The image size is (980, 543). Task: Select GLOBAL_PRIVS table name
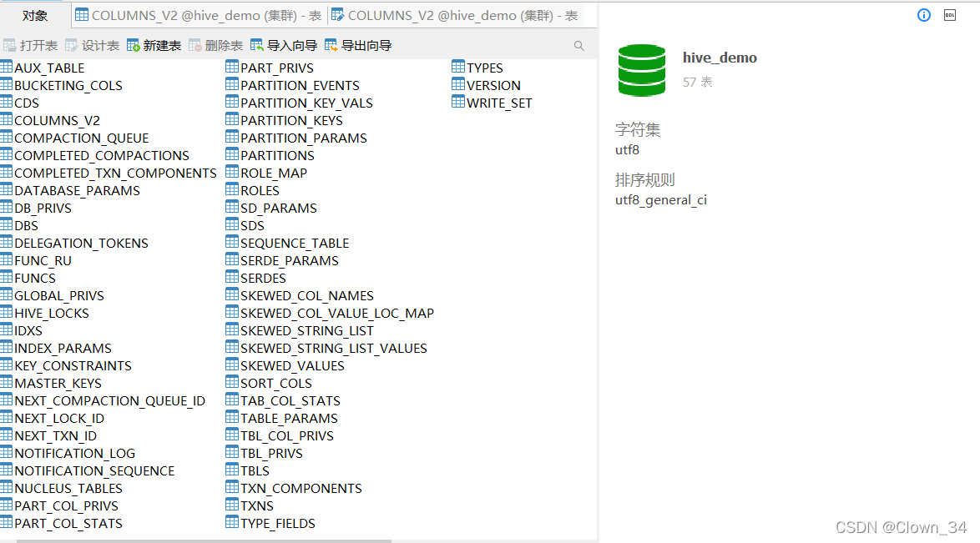pyautogui.click(x=59, y=295)
